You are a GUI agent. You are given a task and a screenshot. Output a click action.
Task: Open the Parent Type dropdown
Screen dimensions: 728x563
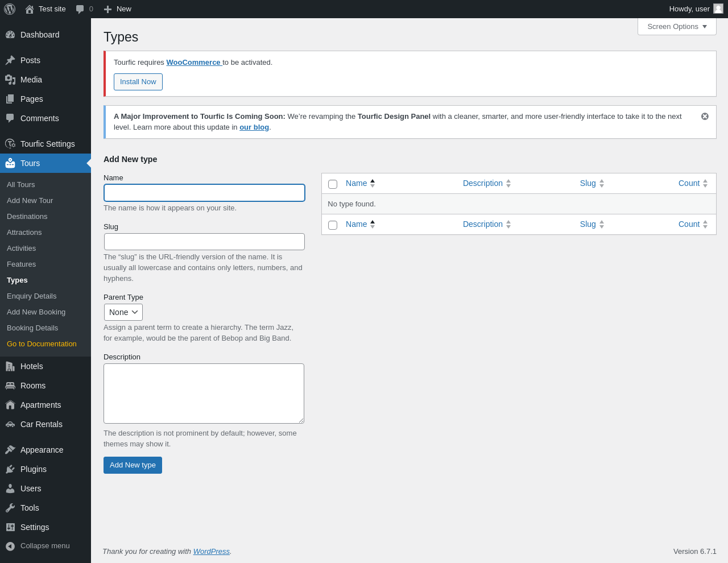123,312
